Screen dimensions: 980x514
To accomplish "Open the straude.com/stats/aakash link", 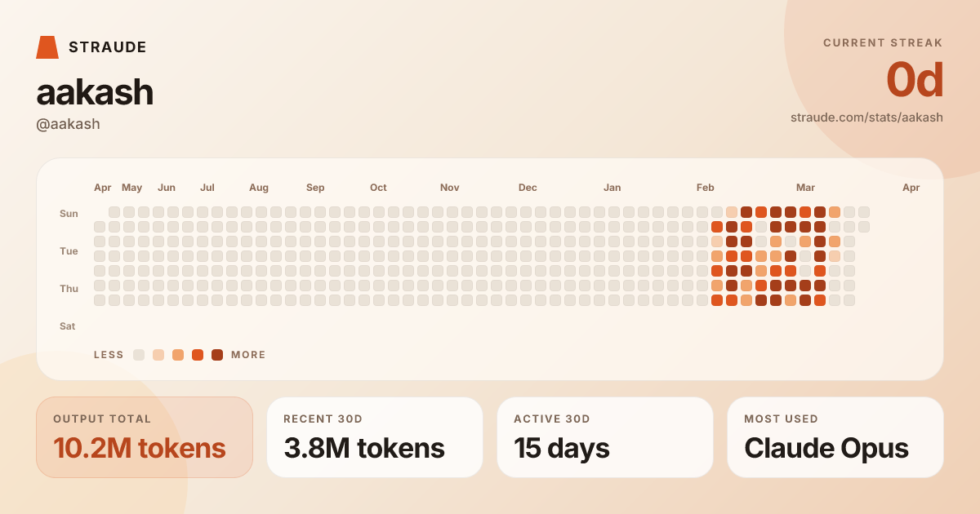I will [x=866, y=117].
